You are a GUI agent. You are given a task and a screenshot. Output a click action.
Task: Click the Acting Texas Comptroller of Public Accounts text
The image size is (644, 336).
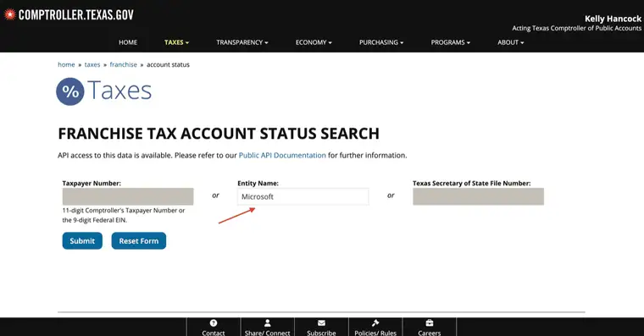577,28
